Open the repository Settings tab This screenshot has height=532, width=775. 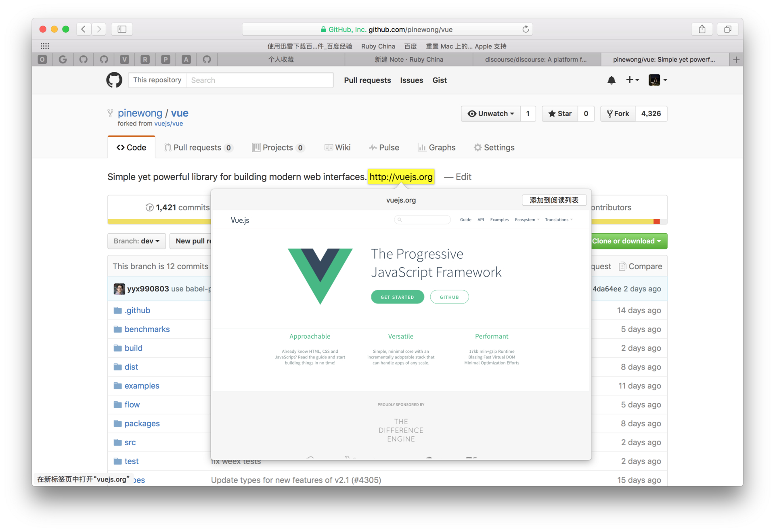click(x=494, y=147)
